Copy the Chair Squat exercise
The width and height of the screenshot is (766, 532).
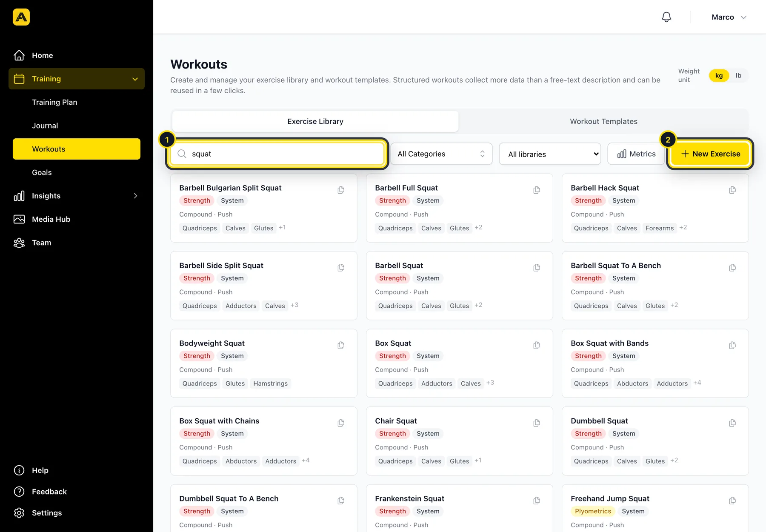(537, 423)
